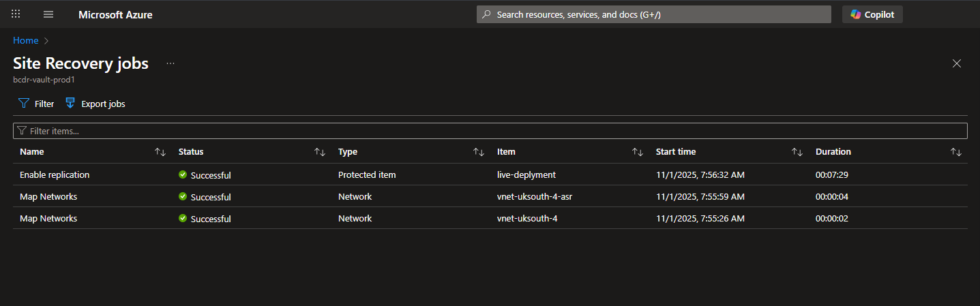Open the ellipsis more options menu
This screenshot has height=306, width=980.
point(170,63)
